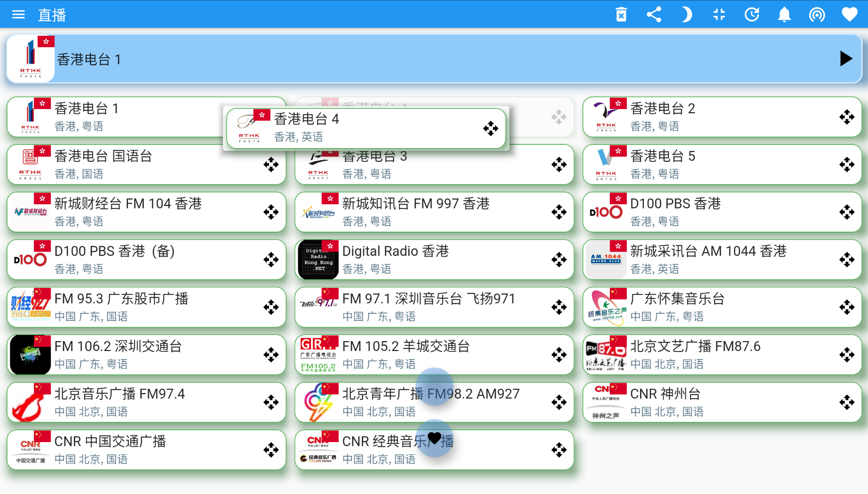868x494 pixels.
Task: Open 新城采讯台 AM 1044 香港 station
Action: pyautogui.click(x=722, y=260)
